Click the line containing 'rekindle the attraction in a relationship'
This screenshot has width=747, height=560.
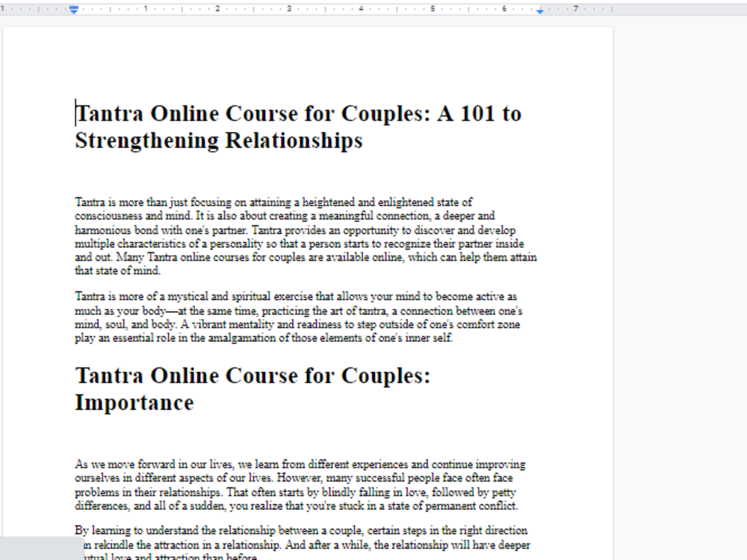[x=307, y=545]
